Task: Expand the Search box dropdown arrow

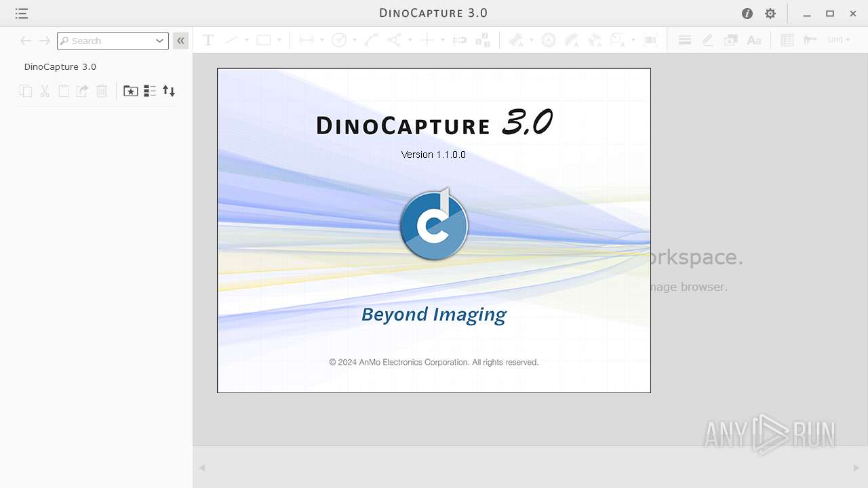Action: coord(160,41)
